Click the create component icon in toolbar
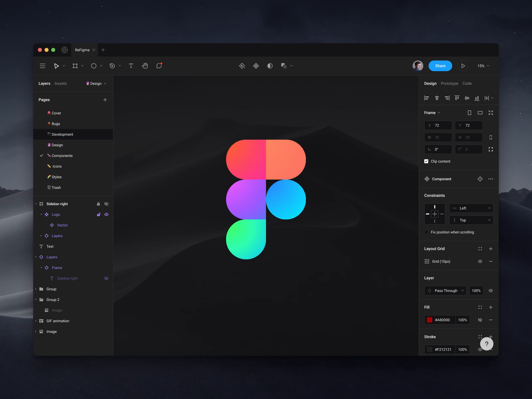The image size is (532, 399). (256, 66)
